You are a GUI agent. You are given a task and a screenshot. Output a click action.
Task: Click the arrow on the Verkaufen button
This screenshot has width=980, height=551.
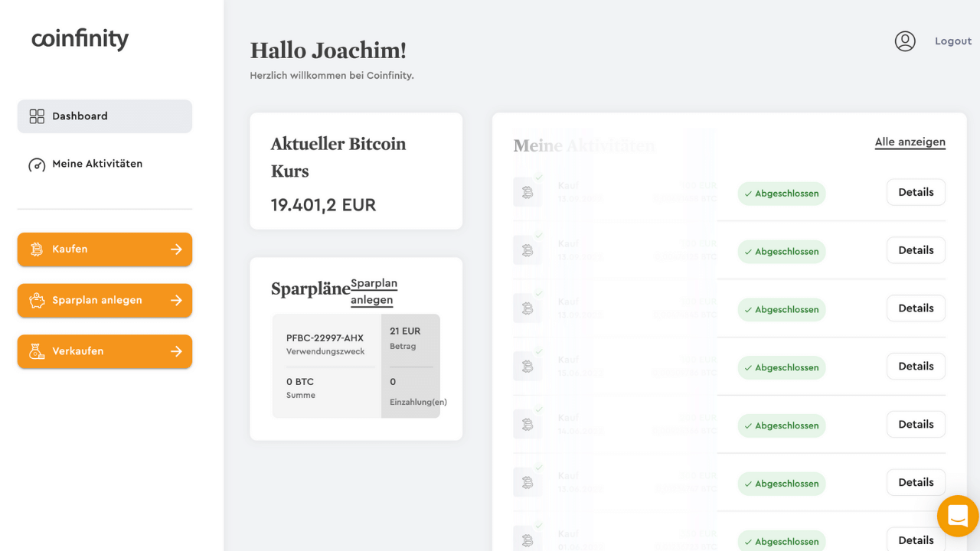[x=176, y=351]
